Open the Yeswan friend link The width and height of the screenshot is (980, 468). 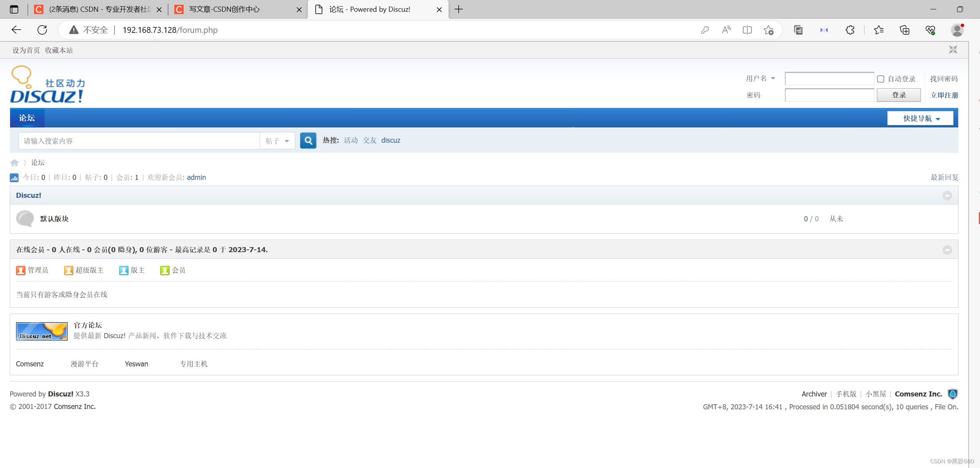136,364
